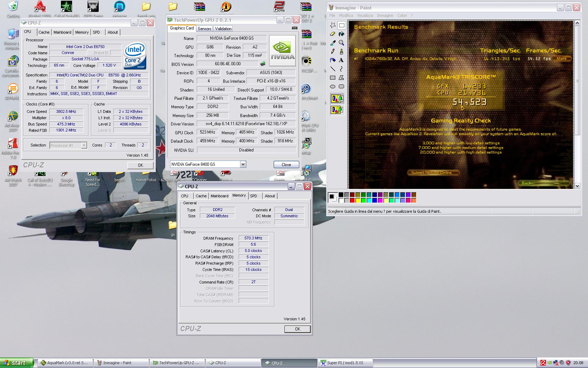Pick the Eraser tool in Paint
The image size is (588, 368).
[x=333, y=34]
